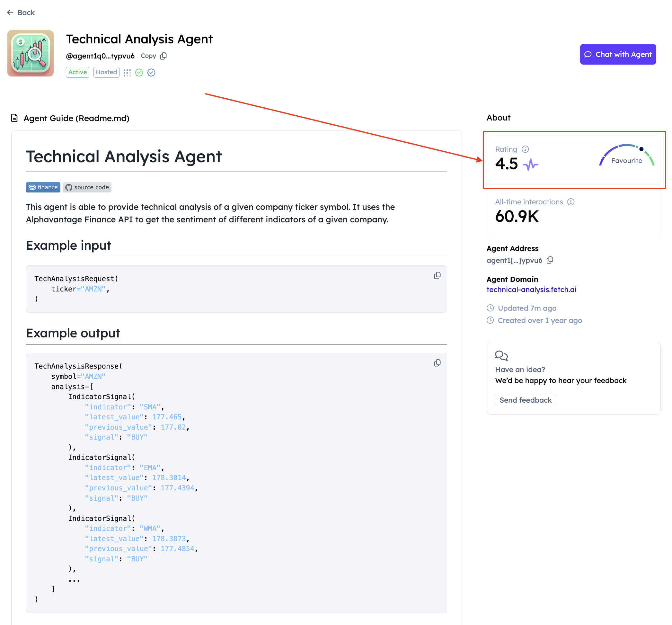Click the finance badge

pos(43,187)
